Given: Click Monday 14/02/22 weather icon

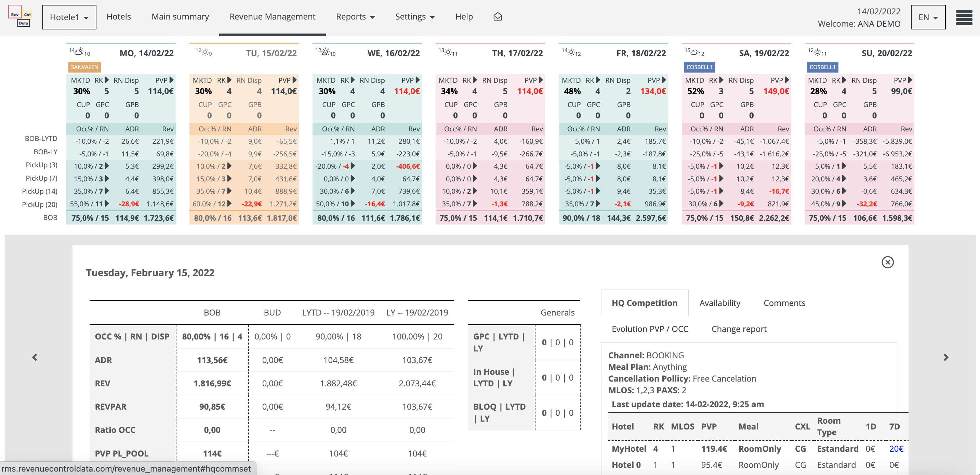Looking at the screenshot, I should pos(79,52).
